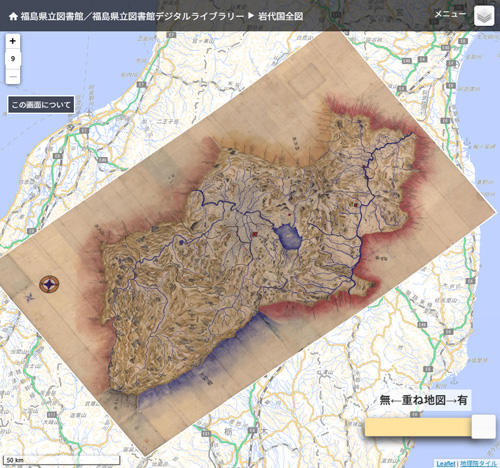Zoom in with the plus button
Viewport: 500px width, 468px height.
click(13, 41)
